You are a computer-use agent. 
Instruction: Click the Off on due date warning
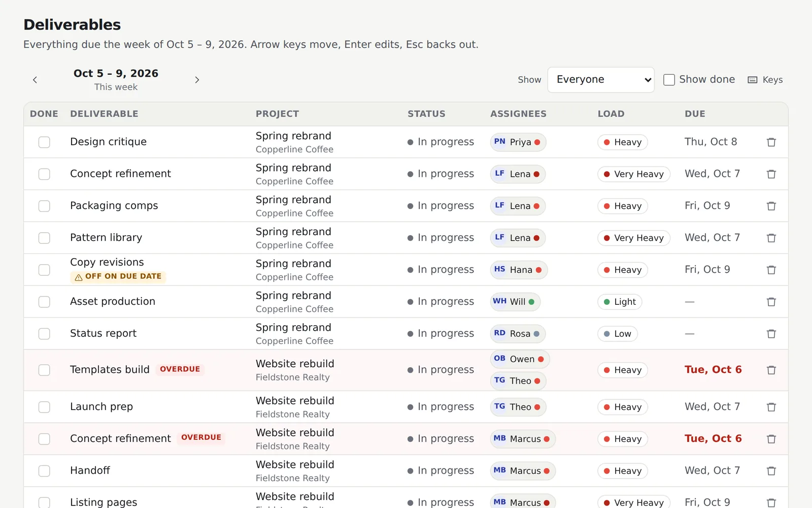point(118,277)
